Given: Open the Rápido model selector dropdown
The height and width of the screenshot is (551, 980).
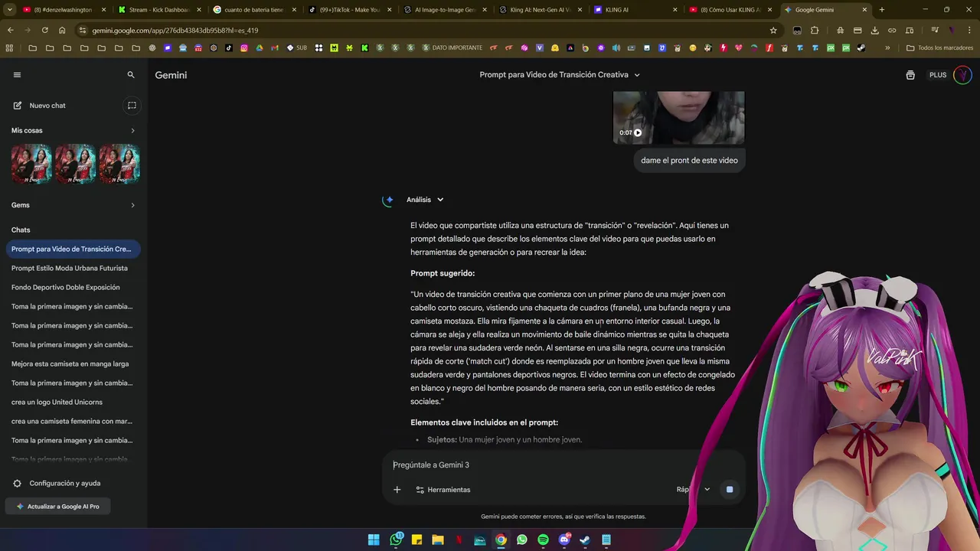Looking at the screenshot, I should tap(693, 490).
